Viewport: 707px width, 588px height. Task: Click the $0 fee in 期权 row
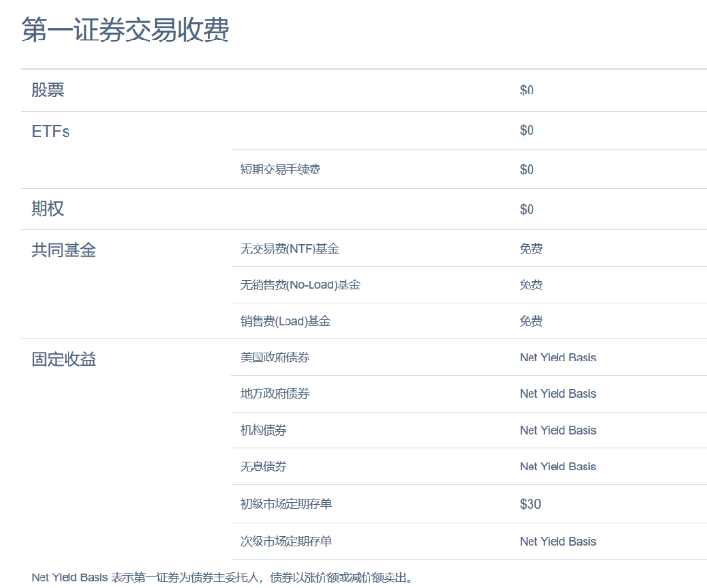click(527, 209)
